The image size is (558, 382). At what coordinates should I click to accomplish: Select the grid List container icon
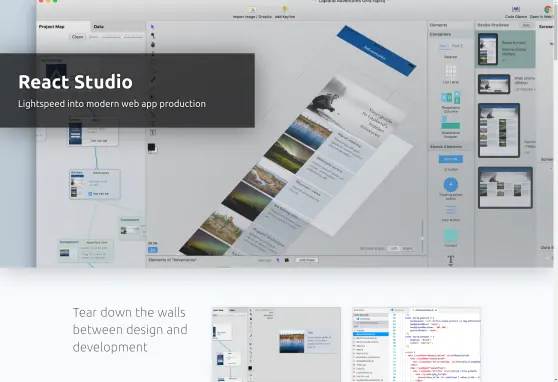point(451,72)
